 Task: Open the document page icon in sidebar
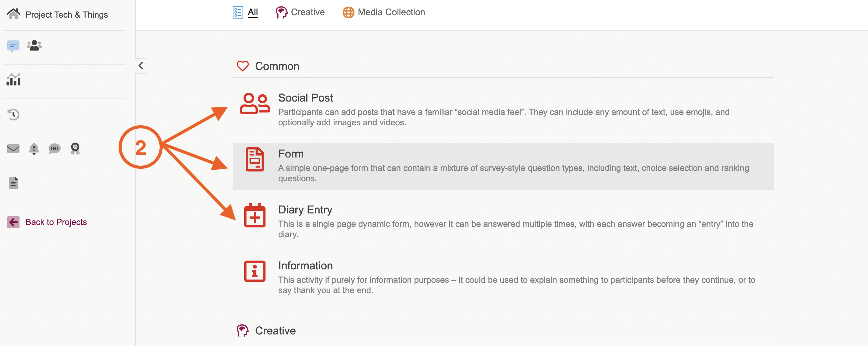[x=13, y=183]
